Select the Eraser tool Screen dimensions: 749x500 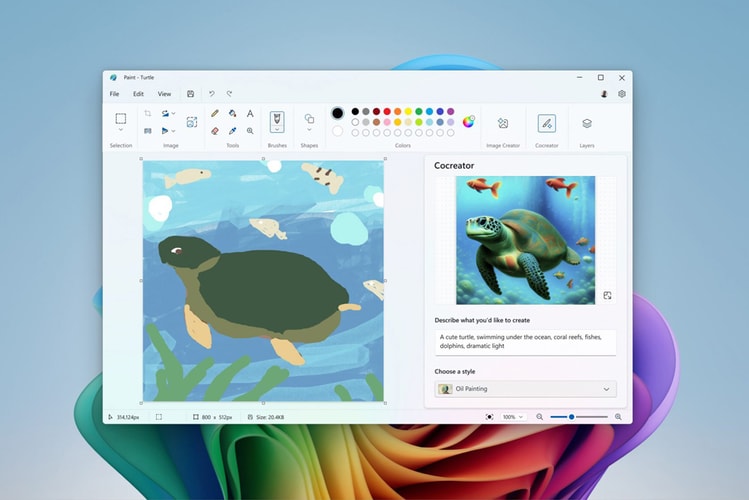(215, 130)
